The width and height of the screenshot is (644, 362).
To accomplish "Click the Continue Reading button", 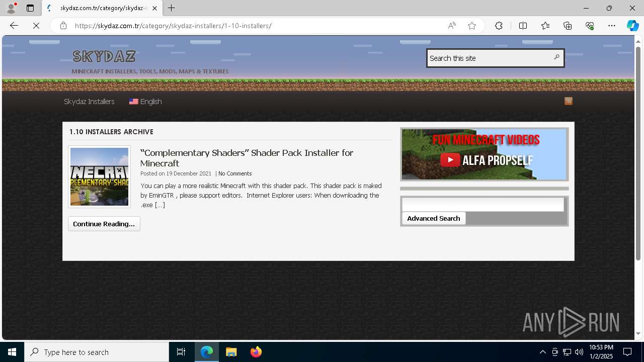I will 104,224.
